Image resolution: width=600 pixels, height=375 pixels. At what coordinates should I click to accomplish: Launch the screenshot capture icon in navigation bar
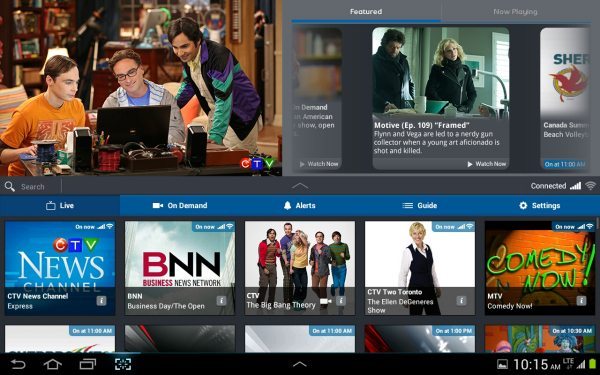pyautogui.click(x=123, y=364)
